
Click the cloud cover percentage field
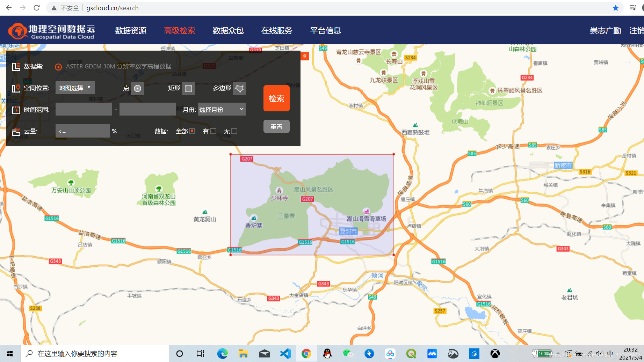coord(82,131)
